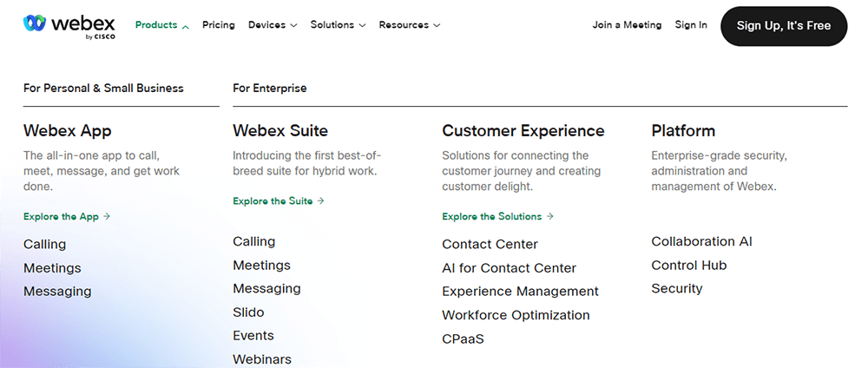This screenshot has width=868, height=368.
Task: Open the CPaaS product link
Action: [x=463, y=338]
